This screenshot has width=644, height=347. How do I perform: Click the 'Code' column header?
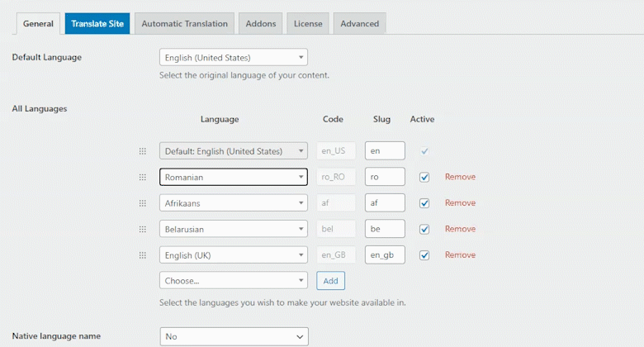pos(333,119)
